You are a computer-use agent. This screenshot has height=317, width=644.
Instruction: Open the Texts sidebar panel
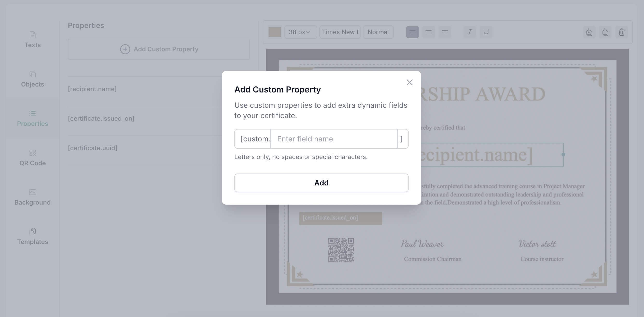click(32, 40)
